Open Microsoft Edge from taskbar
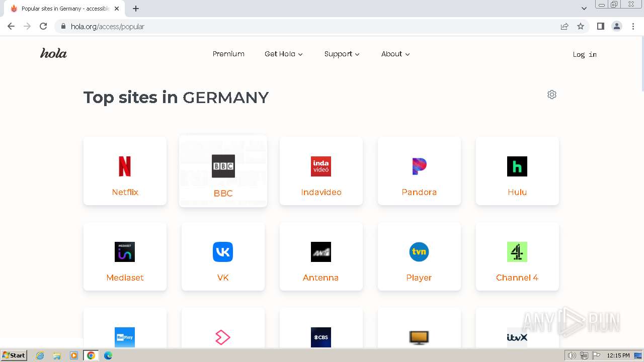 coord(108,355)
